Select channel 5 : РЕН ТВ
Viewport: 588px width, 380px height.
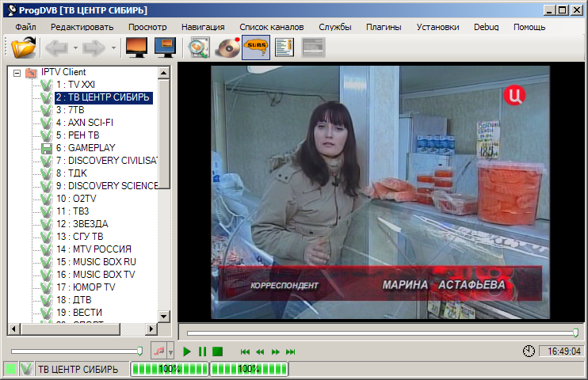click(x=78, y=135)
